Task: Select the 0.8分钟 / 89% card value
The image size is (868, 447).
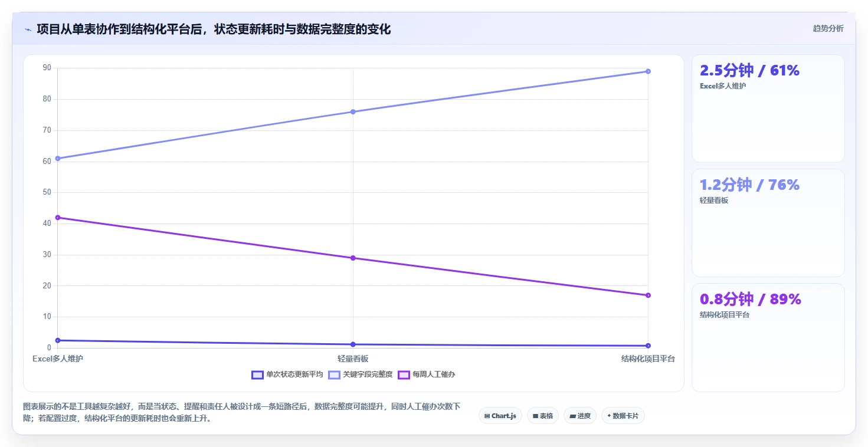Action: tap(751, 299)
